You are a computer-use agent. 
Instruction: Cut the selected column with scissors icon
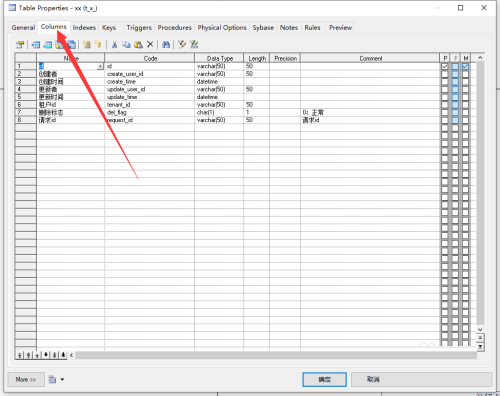point(114,44)
